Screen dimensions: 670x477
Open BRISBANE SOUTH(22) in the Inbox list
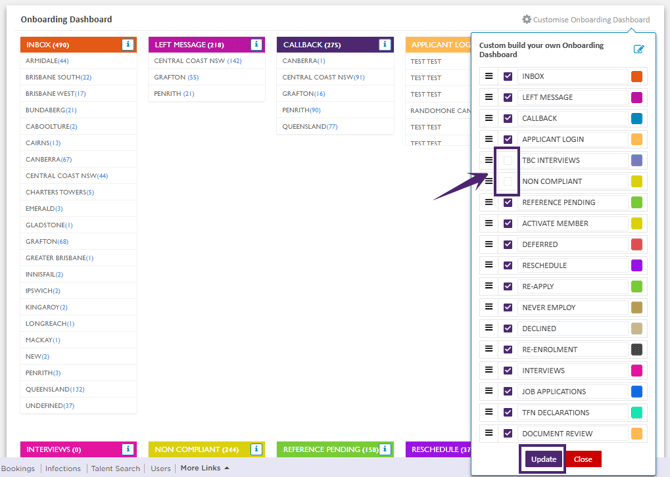(x=59, y=77)
